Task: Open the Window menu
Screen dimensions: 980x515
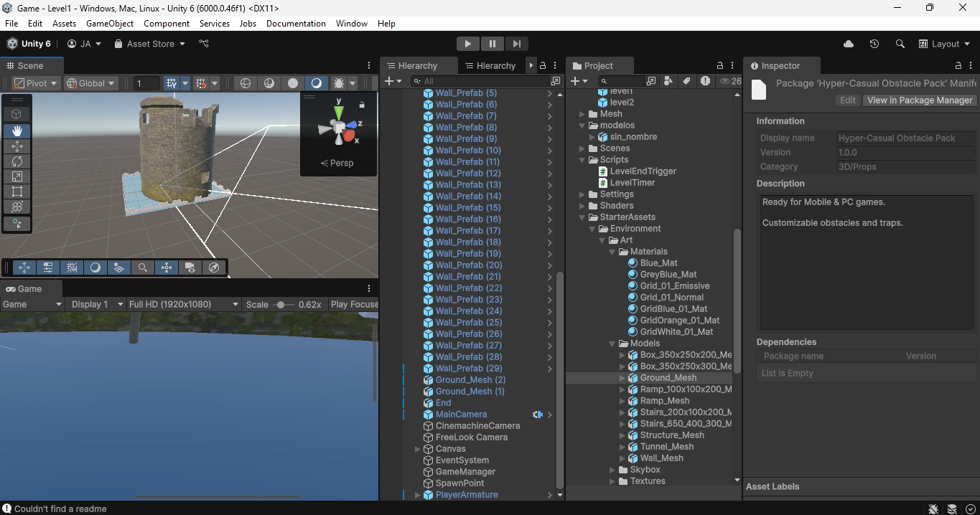Action: click(352, 24)
